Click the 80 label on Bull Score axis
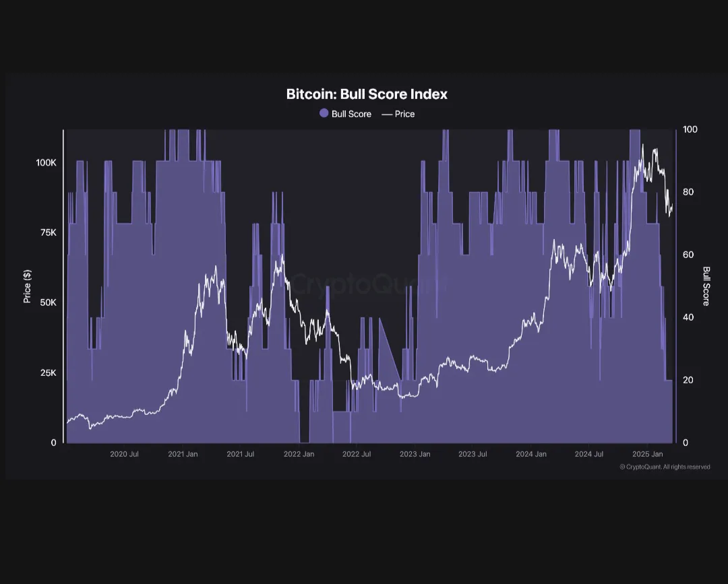Screen dimensions: 728x584 click(x=688, y=192)
